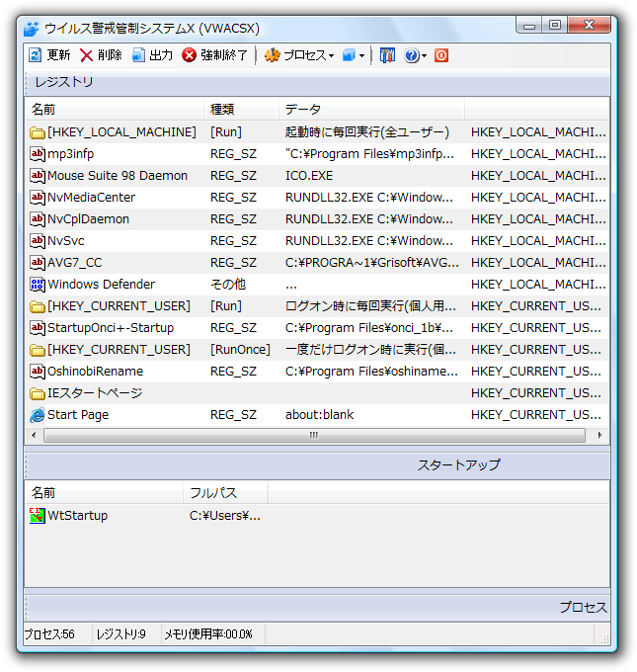Select the Windows Defender entry
The image size is (637, 672).
317,285
